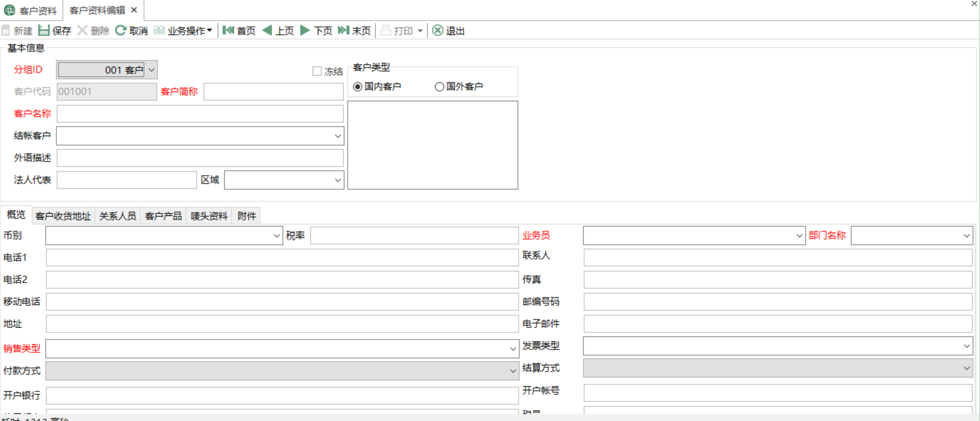Open the 客户收货地址 tab
The height and width of the screenshot is (421, 980).
point(63,216)
